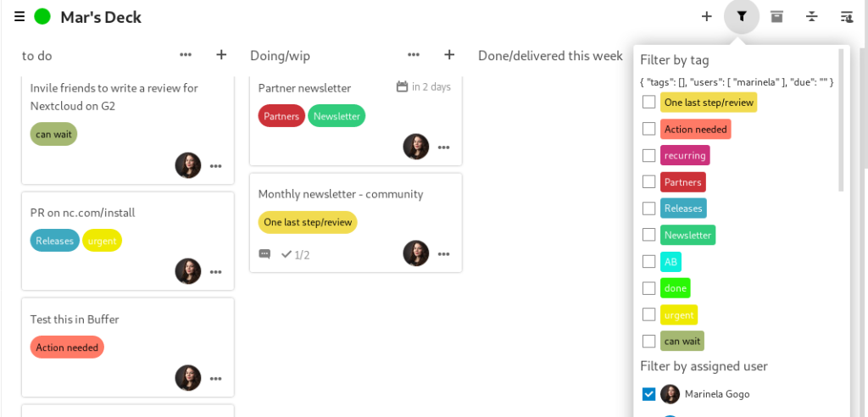The height and width of the screenshot is (417, 868).
Task: Add new stack with header plus icon
Action: click(x=706, y=16)
